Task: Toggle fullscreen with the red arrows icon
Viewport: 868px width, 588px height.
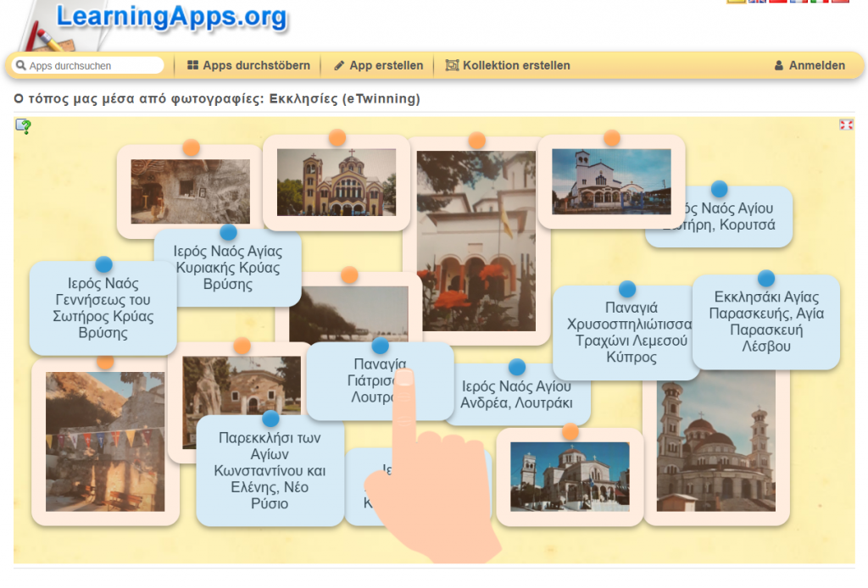Action: [x=845, y=125]
